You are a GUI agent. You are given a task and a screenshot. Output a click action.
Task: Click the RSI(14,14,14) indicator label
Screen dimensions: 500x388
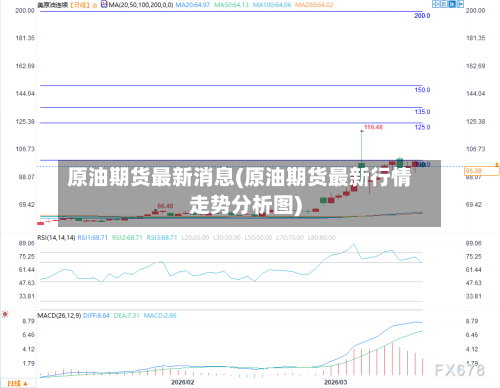[x=56, y=238]
